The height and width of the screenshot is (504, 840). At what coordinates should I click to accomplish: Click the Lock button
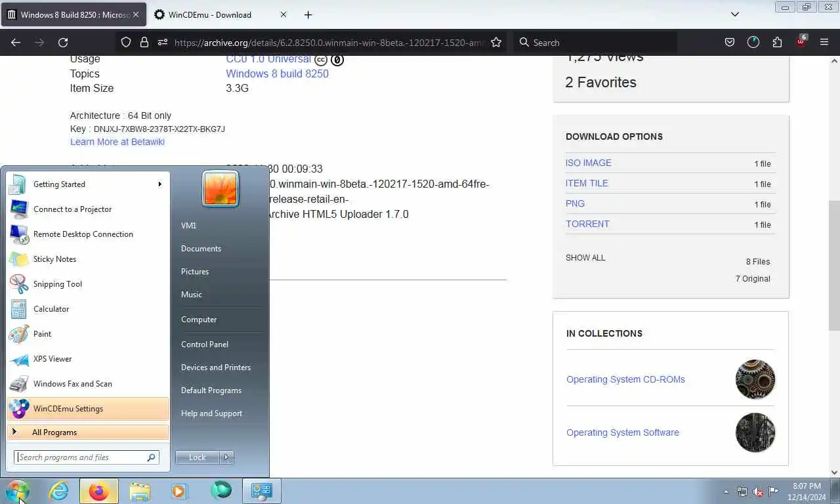coord(198,457)
